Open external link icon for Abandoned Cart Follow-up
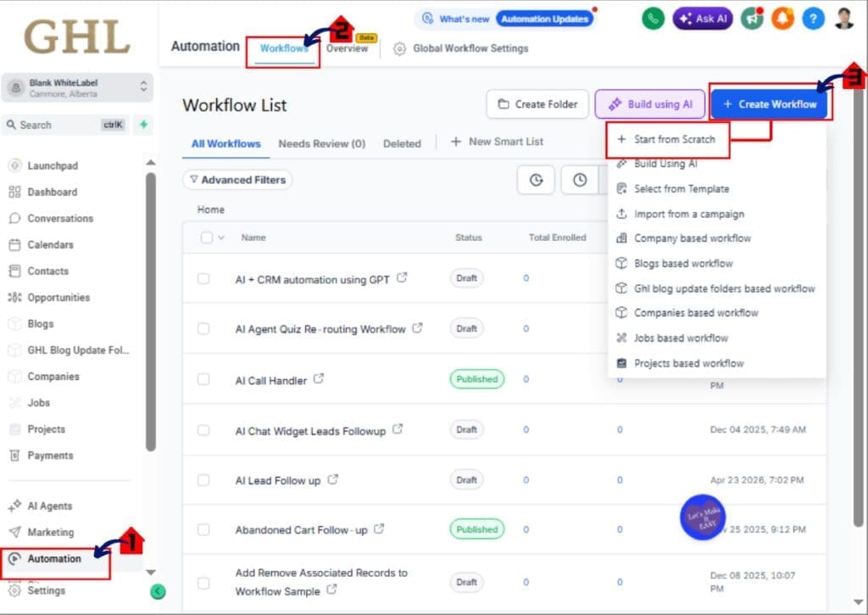 pyautogui.click(x=379, y=528)
